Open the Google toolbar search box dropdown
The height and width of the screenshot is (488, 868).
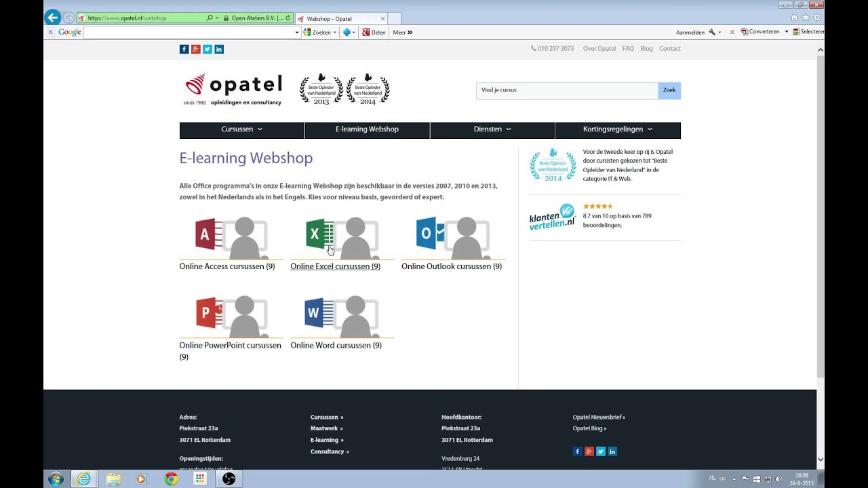click(297, 33)
